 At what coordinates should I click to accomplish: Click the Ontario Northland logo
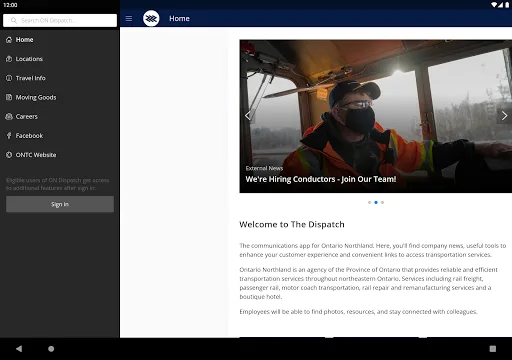point(151,18)
